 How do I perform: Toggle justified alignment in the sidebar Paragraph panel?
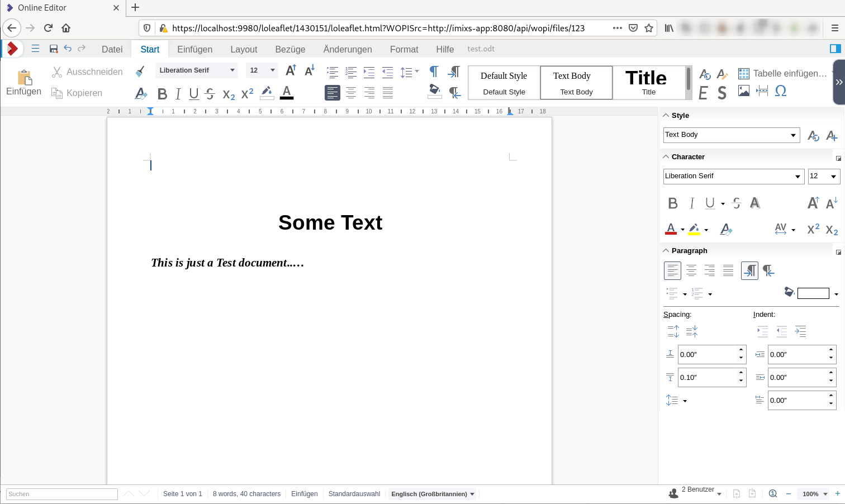pyautogui.click(x=728, y=271)
